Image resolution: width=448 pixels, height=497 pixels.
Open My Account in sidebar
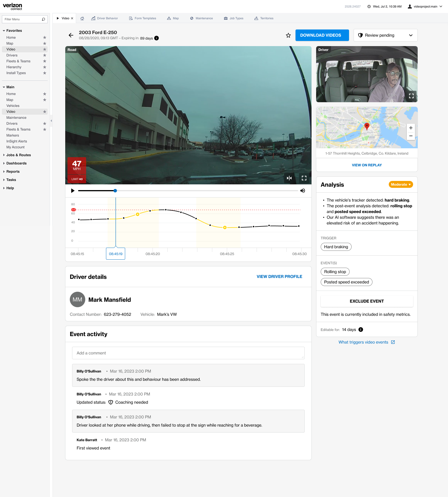[x=15, y=147]
